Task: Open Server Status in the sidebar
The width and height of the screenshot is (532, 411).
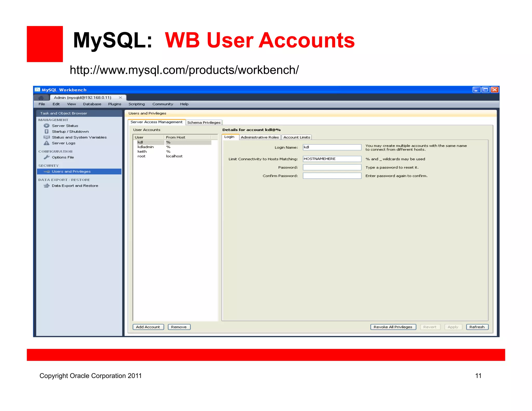Action: coord(65,126)
